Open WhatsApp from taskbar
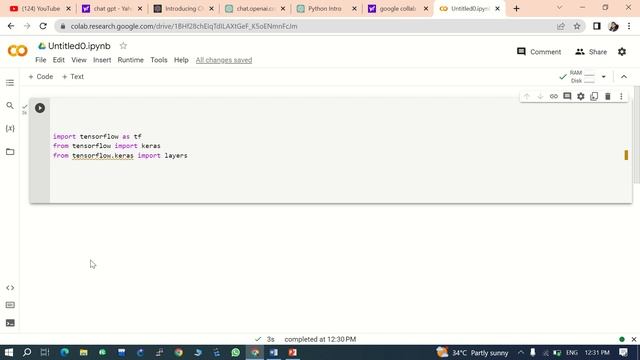Screen dimensions: 640x360 click(x=236, y=352)
